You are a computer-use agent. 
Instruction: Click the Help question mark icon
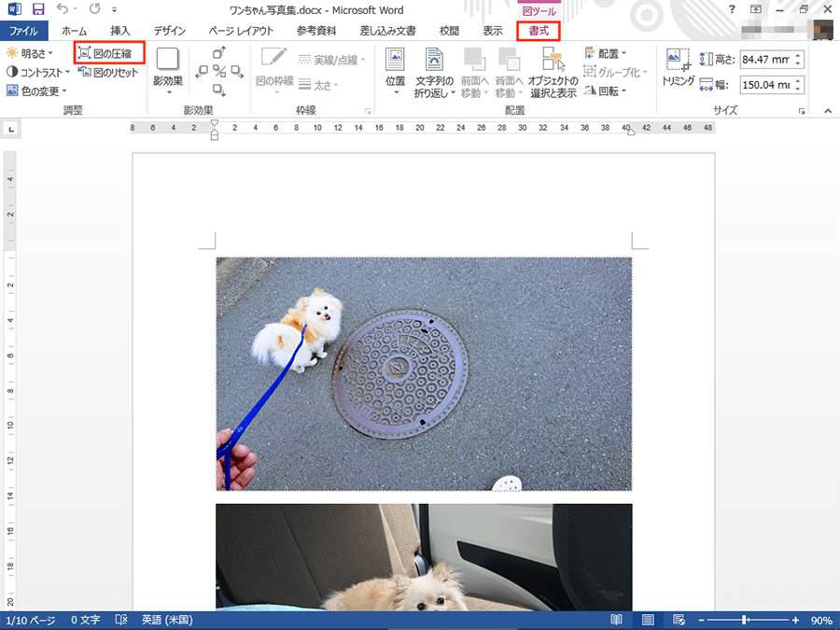coord(732,9)
